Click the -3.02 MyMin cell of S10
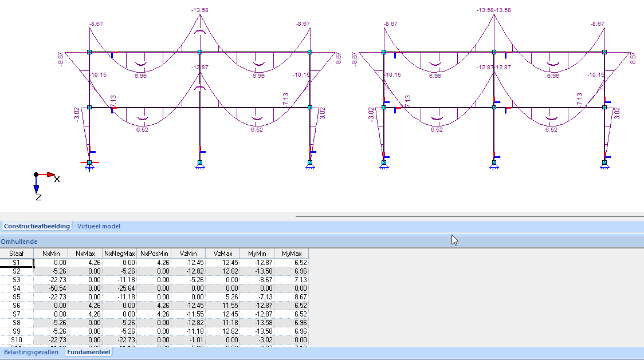Viewport: 644px width, 360px height. 257,341
